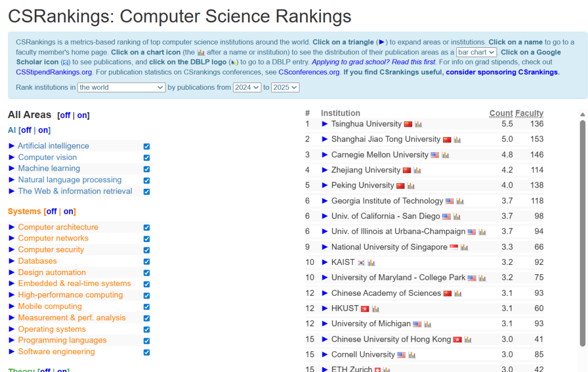The image size is (588, 372).
Task: Open the 'the world' region dropdown
Action: 121,88
